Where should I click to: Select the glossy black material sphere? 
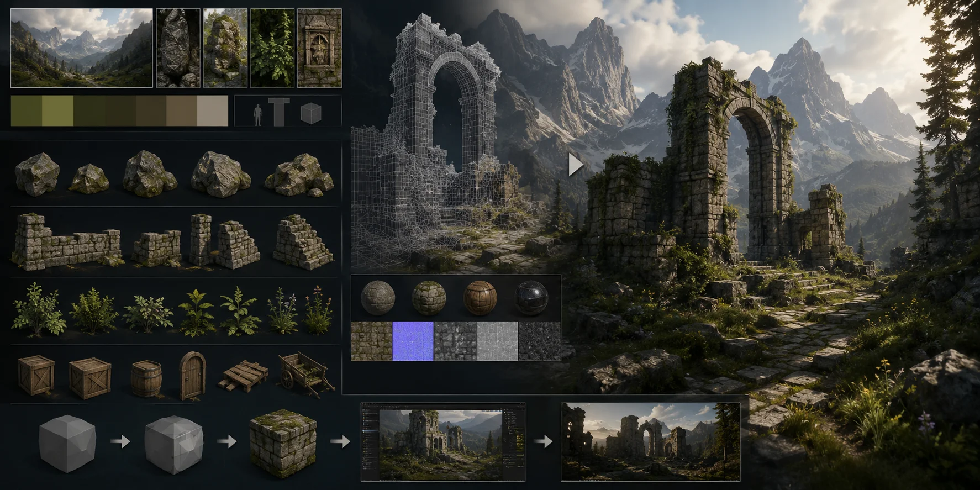[x=531, y=298]
